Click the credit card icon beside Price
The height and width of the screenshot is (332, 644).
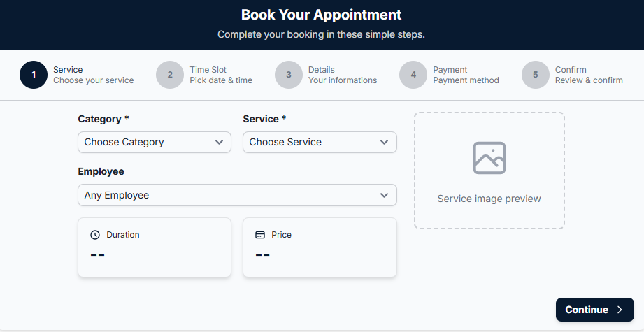pyautogui.click(x=260, y=235)
